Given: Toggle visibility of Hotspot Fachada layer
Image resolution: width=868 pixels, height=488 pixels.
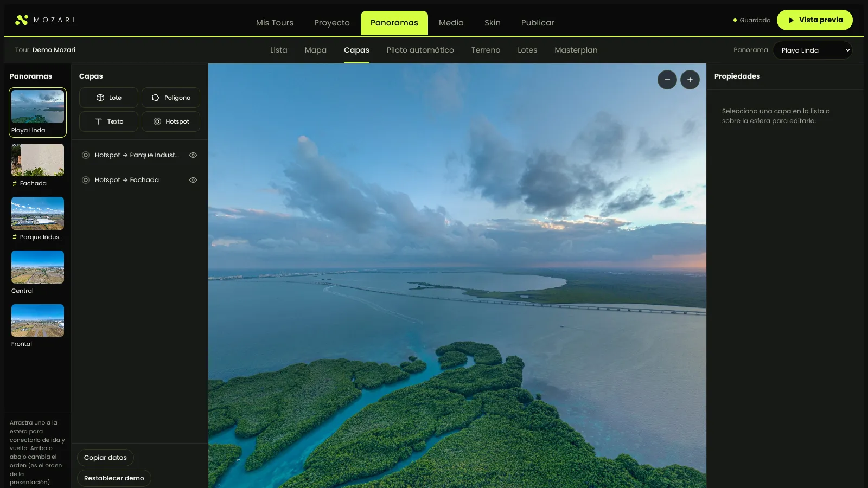Looking at the screenshot, I should click(193, 180).
